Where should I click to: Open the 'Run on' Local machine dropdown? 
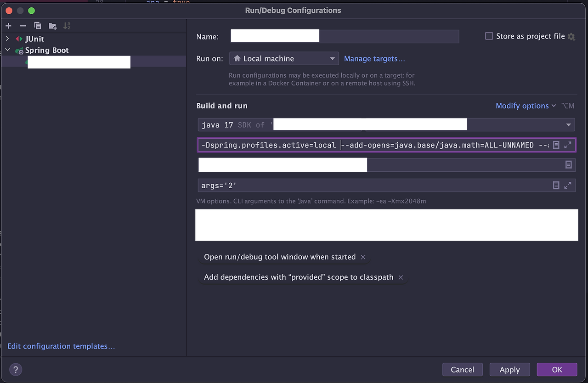point(332,58)
